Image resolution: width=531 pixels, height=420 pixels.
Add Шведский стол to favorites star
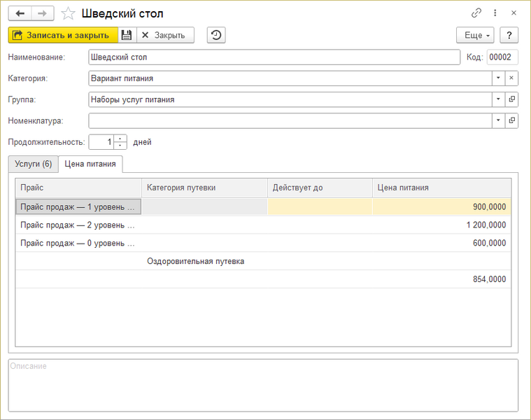[x=68, y=13]
